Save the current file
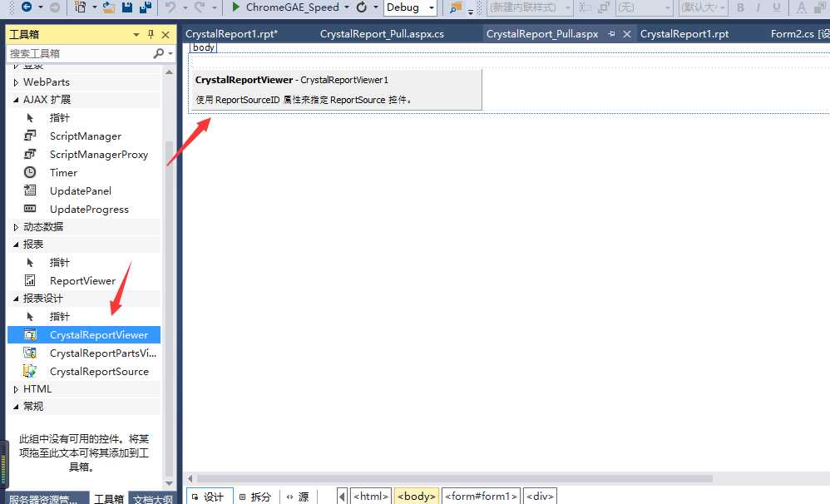Image resolution: width=830 pixels, height=504 pixels. [x=127, y=7]
